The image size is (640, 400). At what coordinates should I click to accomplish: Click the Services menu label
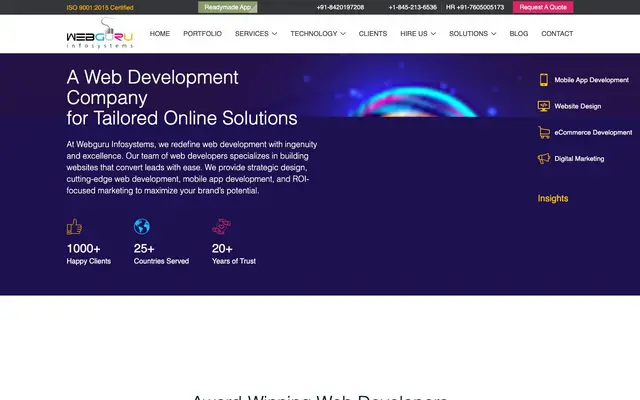[251, 33]
